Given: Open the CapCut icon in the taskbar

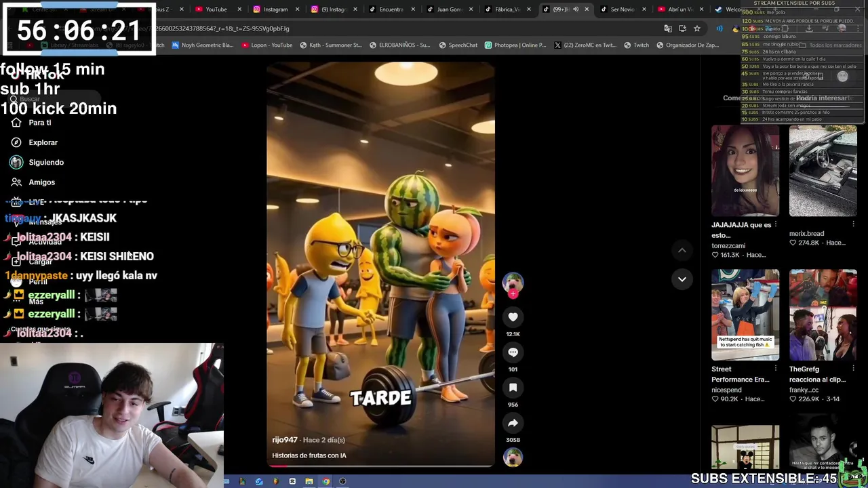Looking at the screenshot, I should coord(292,481).
